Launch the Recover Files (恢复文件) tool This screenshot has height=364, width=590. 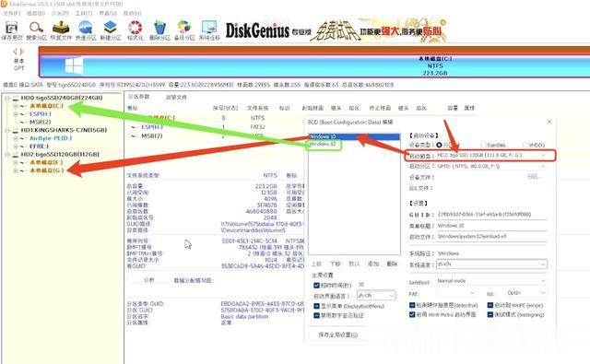pyautogui.click(x=61, y=30)
